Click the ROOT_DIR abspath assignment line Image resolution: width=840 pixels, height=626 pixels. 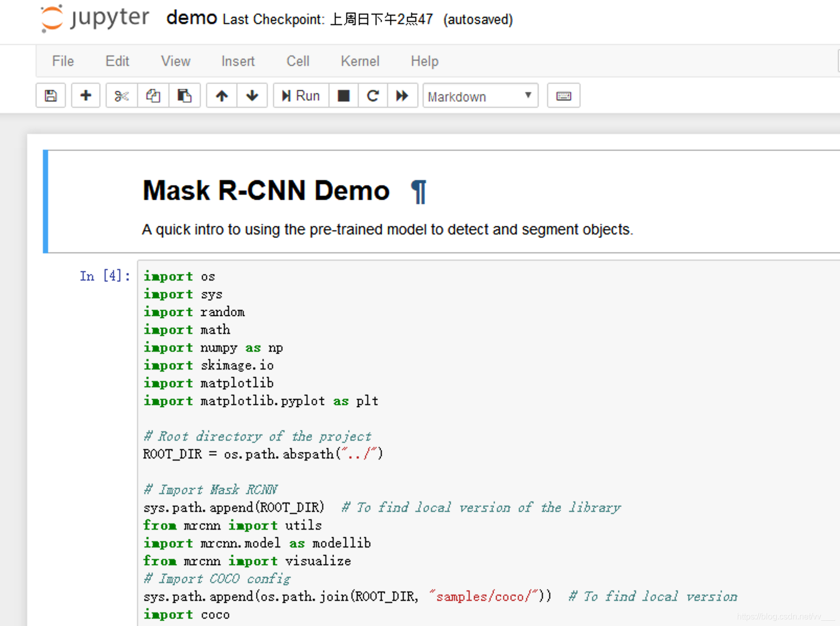point(263,454)
